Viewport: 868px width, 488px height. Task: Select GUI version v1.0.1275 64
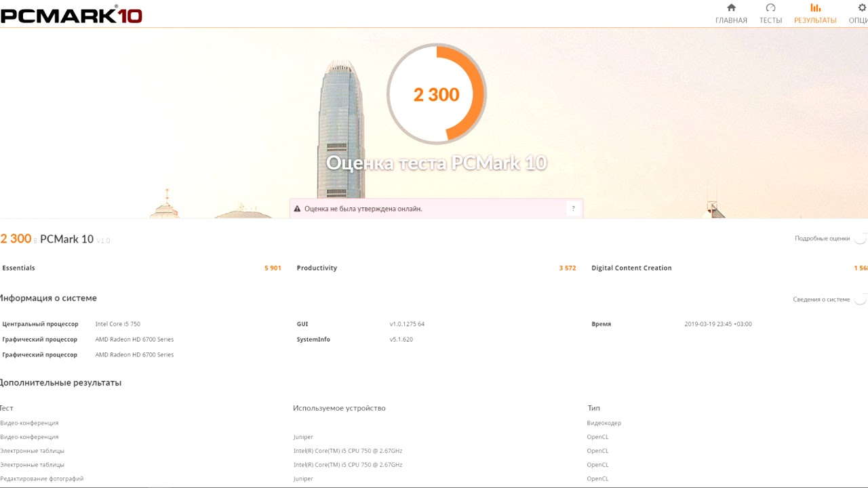[407, 324]
